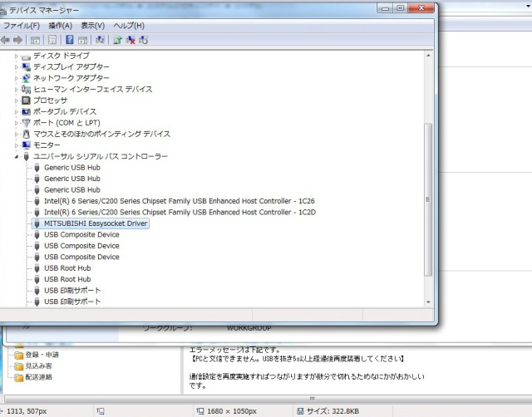532x417 pixels.
Task: Expand the プロセッサ node
Action: (17, 101)
